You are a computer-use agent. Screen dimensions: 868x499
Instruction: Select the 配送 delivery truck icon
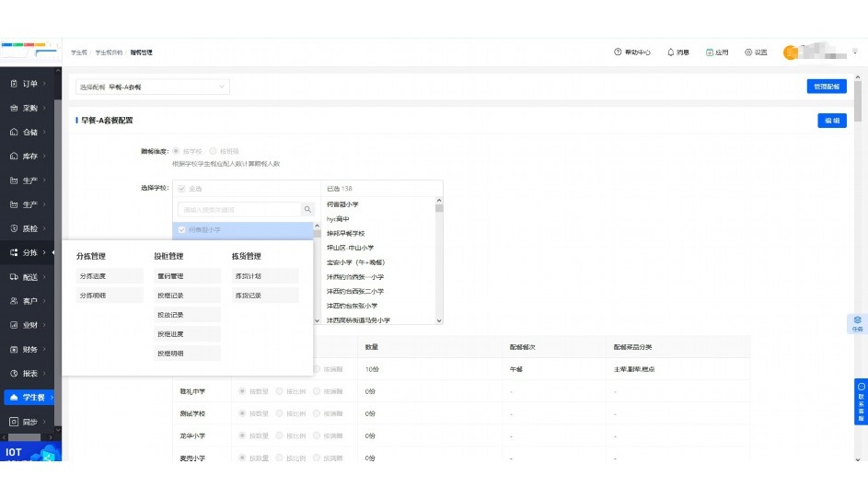click(x=14, y=277)
